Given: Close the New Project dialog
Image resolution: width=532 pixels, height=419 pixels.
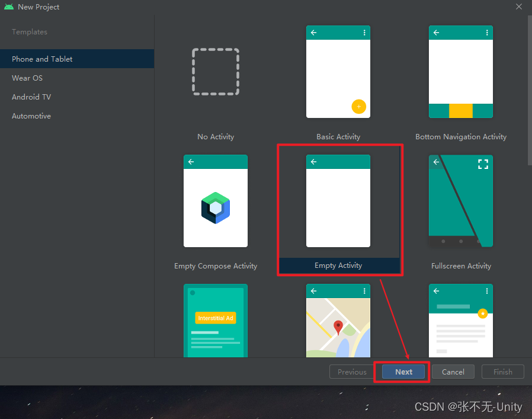Looking at the screenshot, I should pyautogui.click(x=519, y=7).
